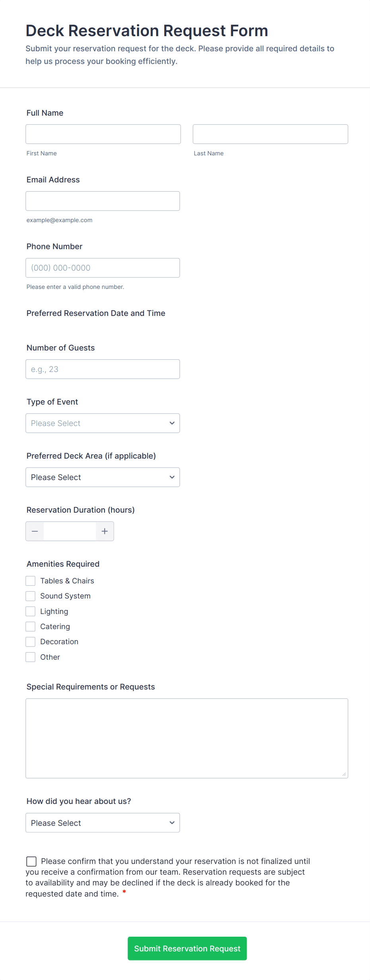370x980 pixels.
Task: Open the Type of Event dropdown
Action: (103, 423)
